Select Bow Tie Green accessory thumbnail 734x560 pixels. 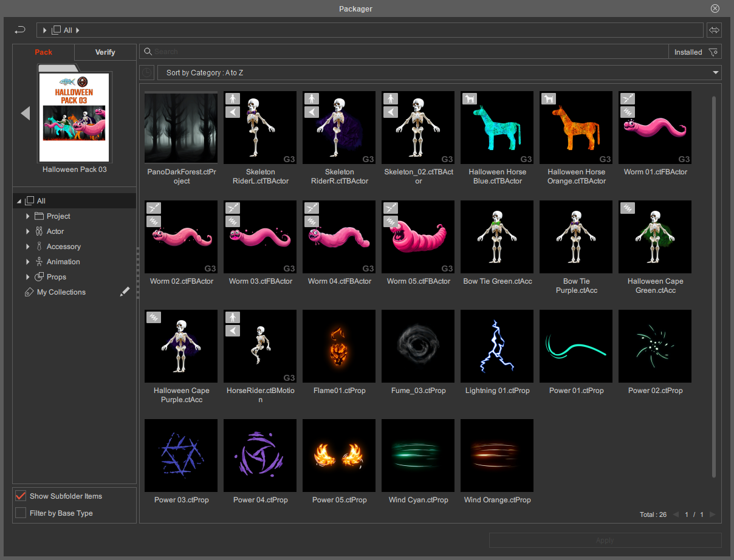(x=497, y=237)
